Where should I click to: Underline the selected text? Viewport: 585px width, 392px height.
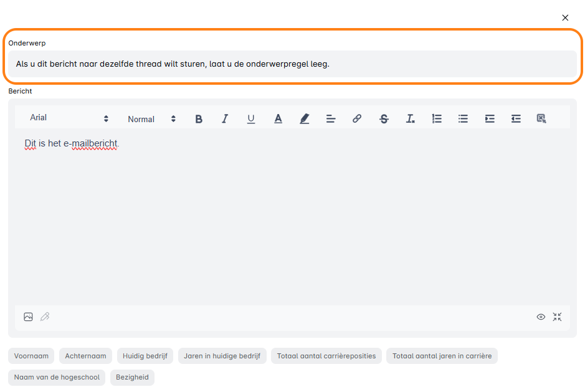[x=251, y=118]
